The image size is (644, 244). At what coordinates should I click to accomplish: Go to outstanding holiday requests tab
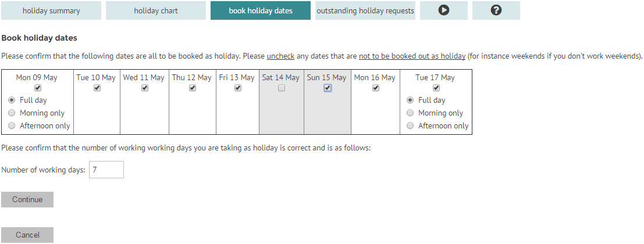point(365,10)
